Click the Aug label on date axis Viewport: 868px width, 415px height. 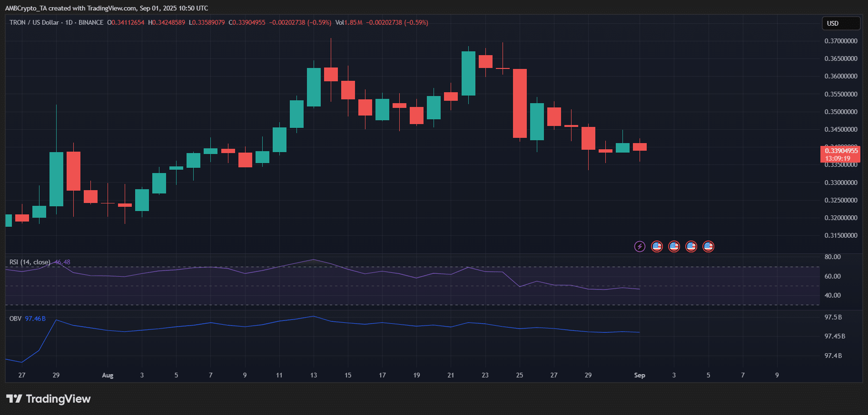(108, 375)
